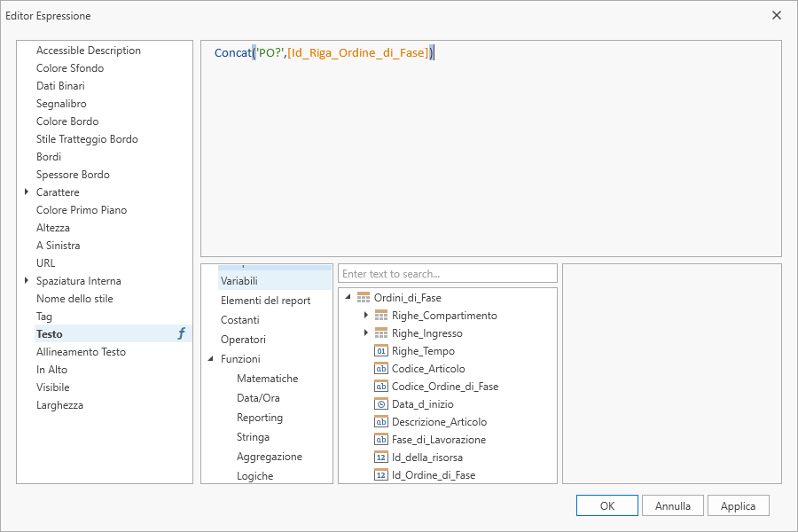Screen dimensions: 798x532
Task: Click the search field for fields
Action: (x=448, y=273)
